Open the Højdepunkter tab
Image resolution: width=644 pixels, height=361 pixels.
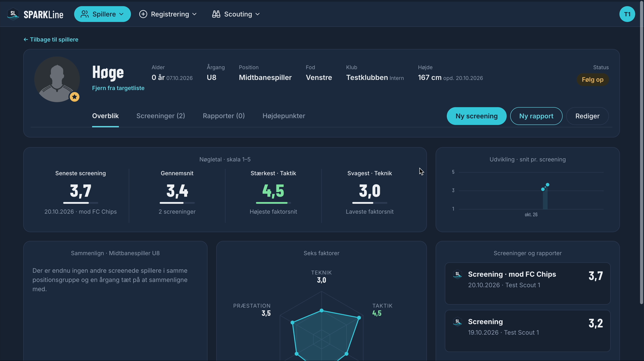click(284, 116)
